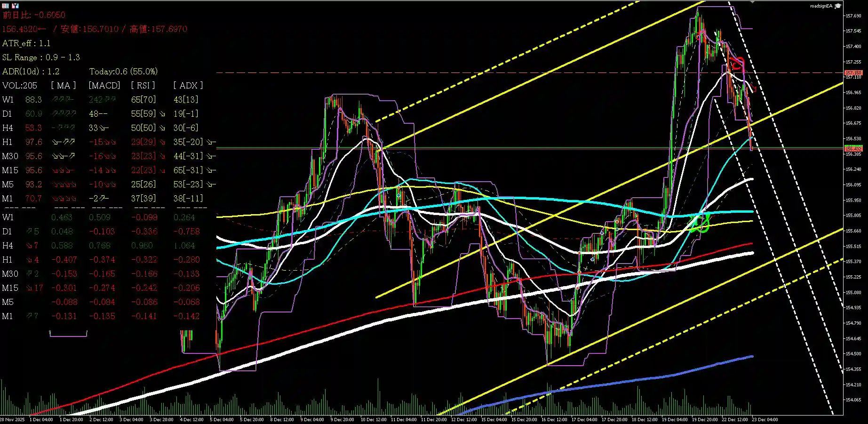
Task: Click the red 157.150 price level tag
Action: [853, 73]
